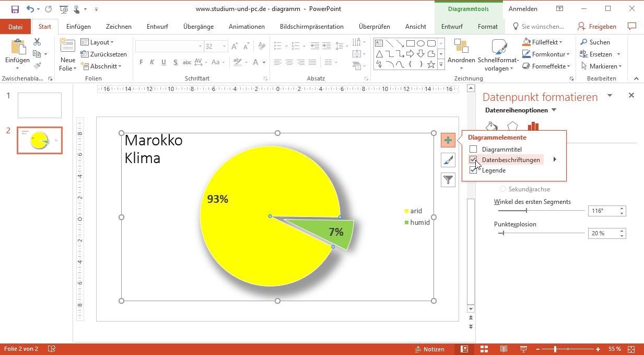The image size is (644, 355).
Task: Select slide 1 thumbnail
Action: click(40, 105)
